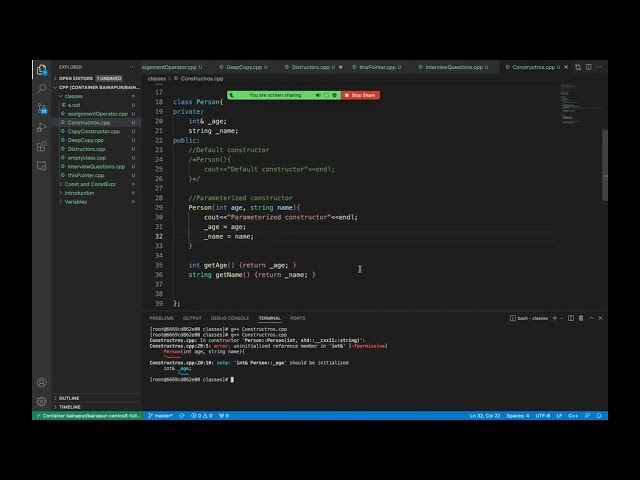
Task: Switch to the InterviewQuestions.cpp tab
Action: coord(453,67)
